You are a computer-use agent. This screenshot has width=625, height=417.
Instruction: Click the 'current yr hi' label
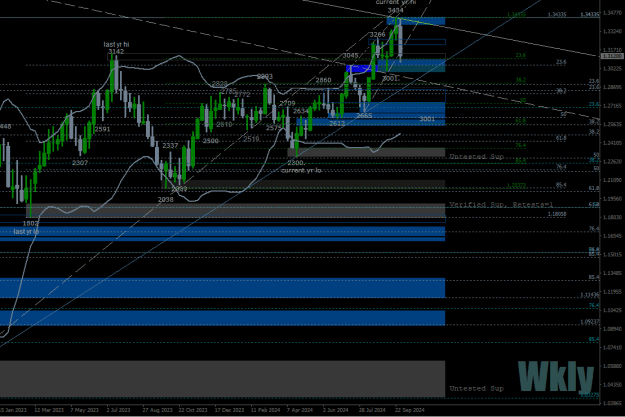[396, 2]
